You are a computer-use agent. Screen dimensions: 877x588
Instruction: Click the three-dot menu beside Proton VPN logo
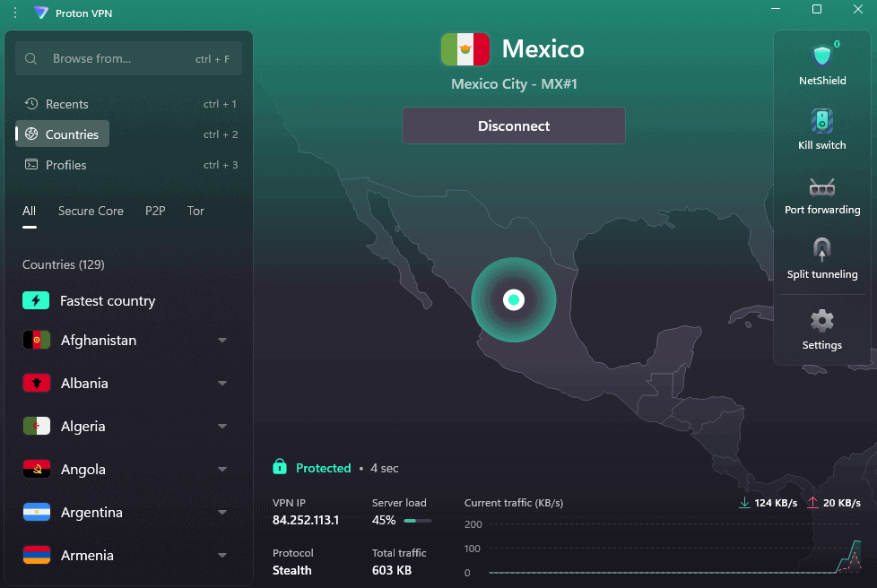pos(14,13)
